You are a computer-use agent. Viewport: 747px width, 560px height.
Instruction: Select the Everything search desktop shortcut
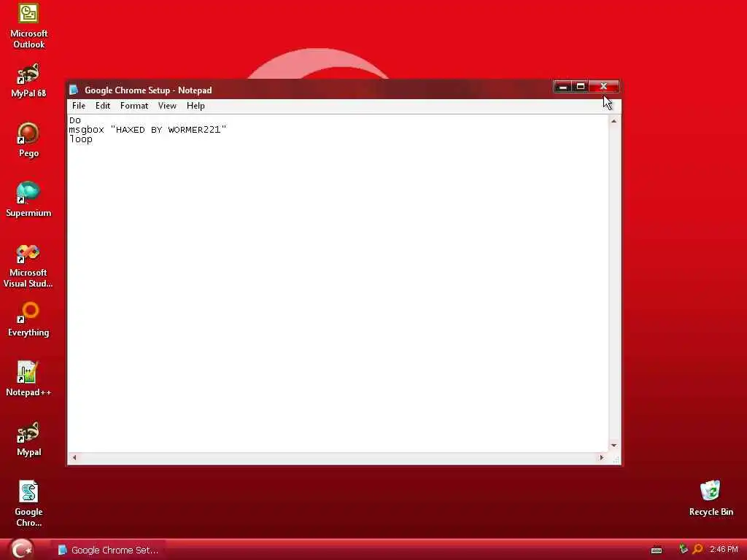28,319
